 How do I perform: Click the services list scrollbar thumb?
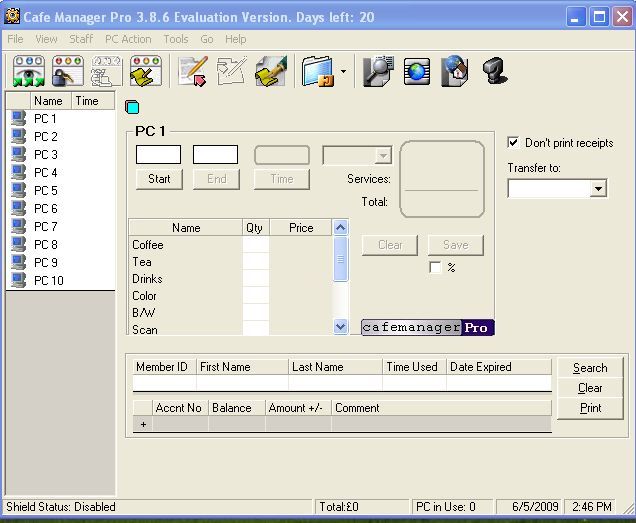click(340, 259)
